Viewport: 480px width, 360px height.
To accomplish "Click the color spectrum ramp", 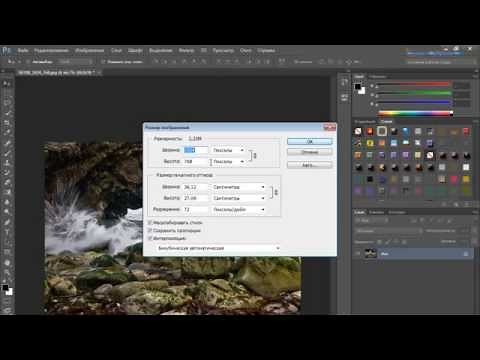I will (x=415, y=113).
